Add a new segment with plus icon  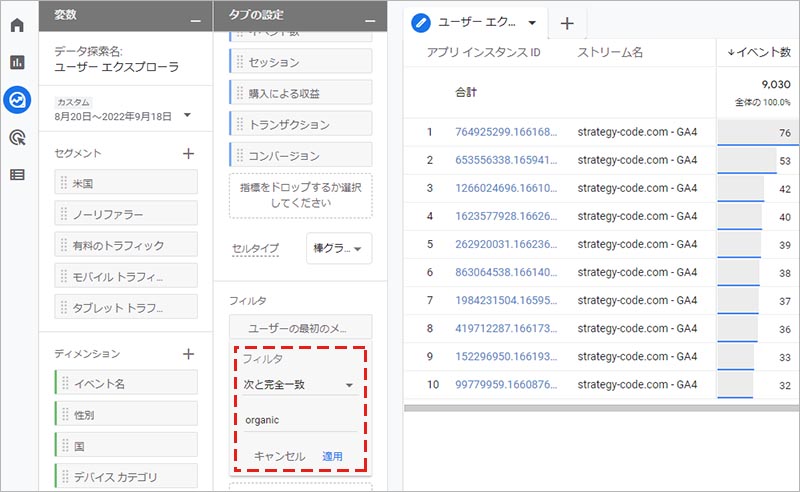(188, 154)
